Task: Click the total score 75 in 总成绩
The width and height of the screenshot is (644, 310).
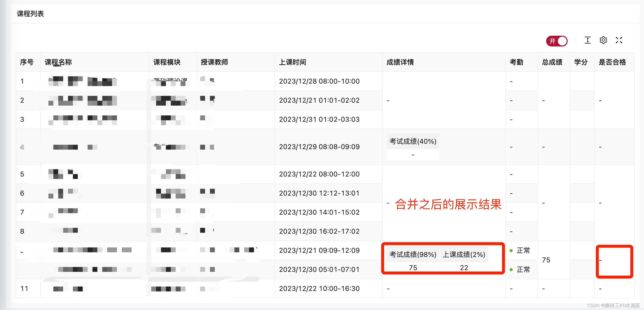Action: pyautogui.click(x=546, y=260)
